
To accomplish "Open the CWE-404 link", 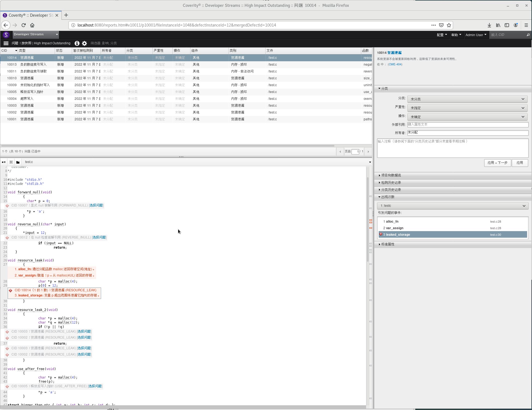I will pyautogui.click(x=395, y=65).
